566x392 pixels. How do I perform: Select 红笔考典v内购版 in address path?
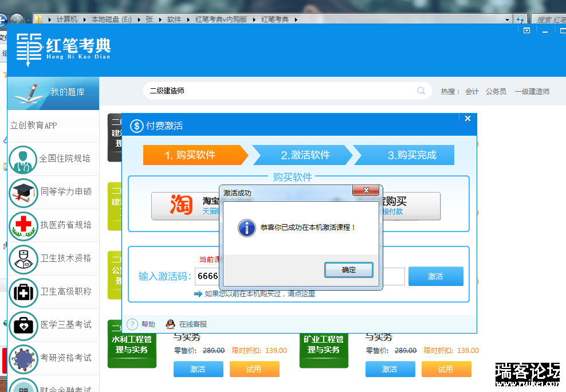(x=221, y=19)
